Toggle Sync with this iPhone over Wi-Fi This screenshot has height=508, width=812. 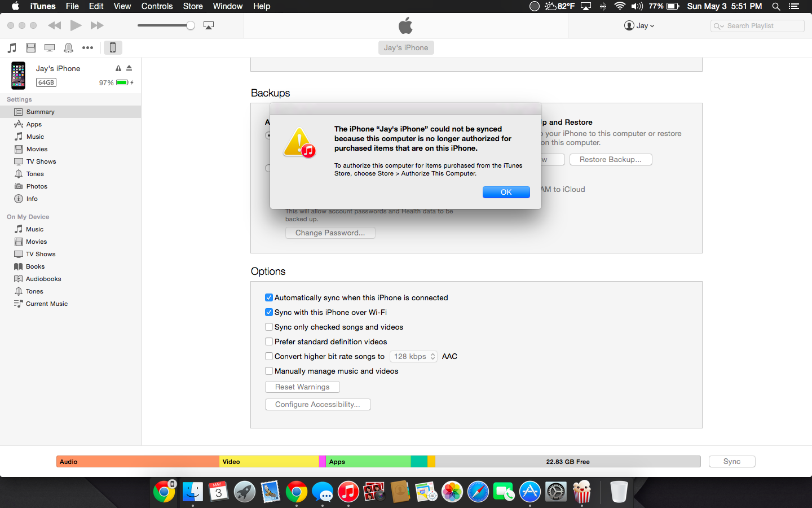coord(269,312)
